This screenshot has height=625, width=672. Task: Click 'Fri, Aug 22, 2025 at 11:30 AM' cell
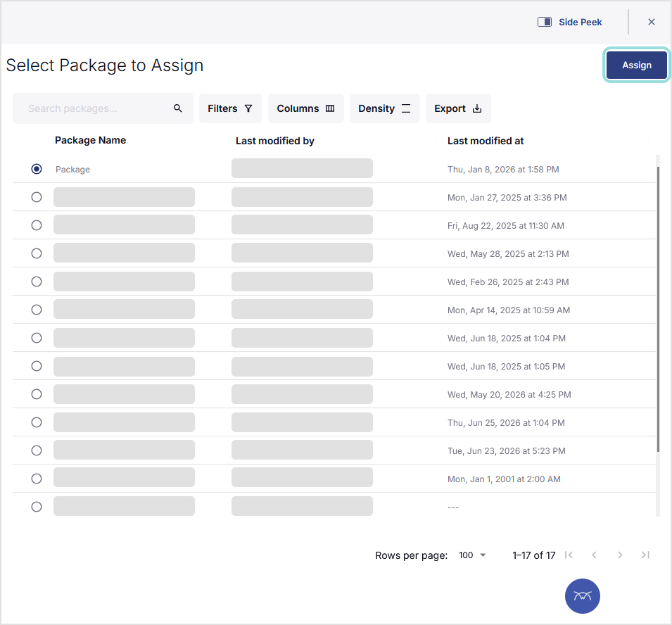coord(506,225)
